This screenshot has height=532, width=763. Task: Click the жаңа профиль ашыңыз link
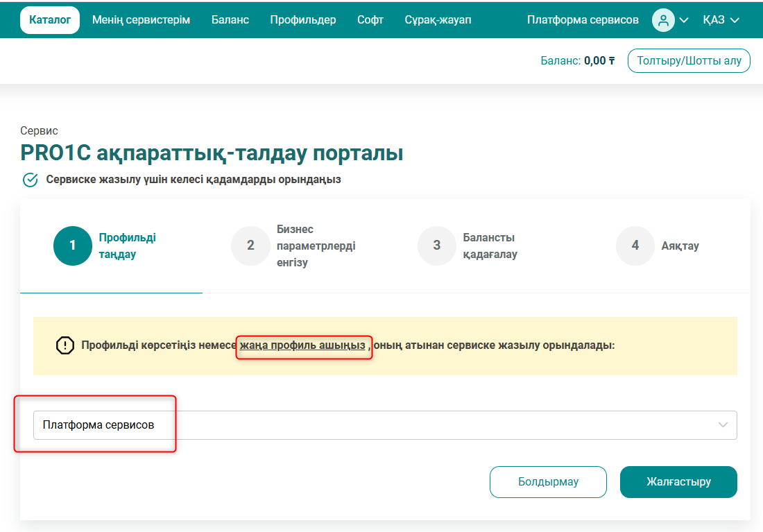pyautogui.click(x=302, y=345)
